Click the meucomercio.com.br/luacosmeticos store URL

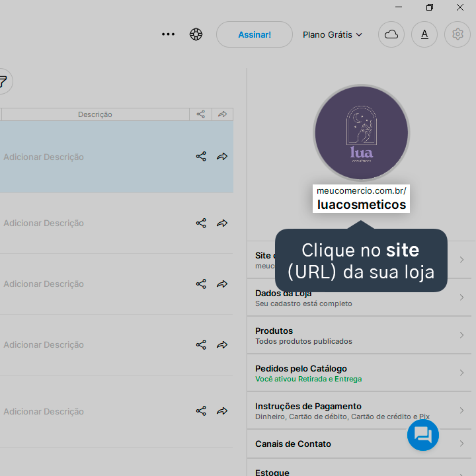coord(361,198)
